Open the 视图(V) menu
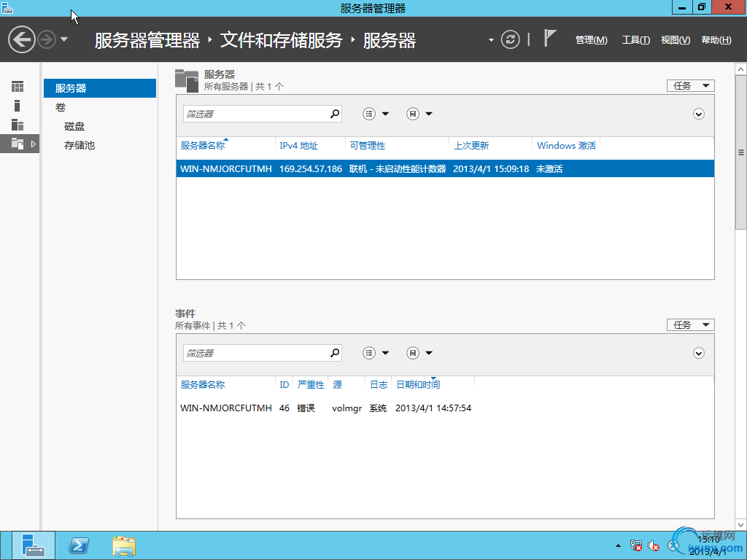The height and width of the screenshot is (560, 747). (676, 40)
